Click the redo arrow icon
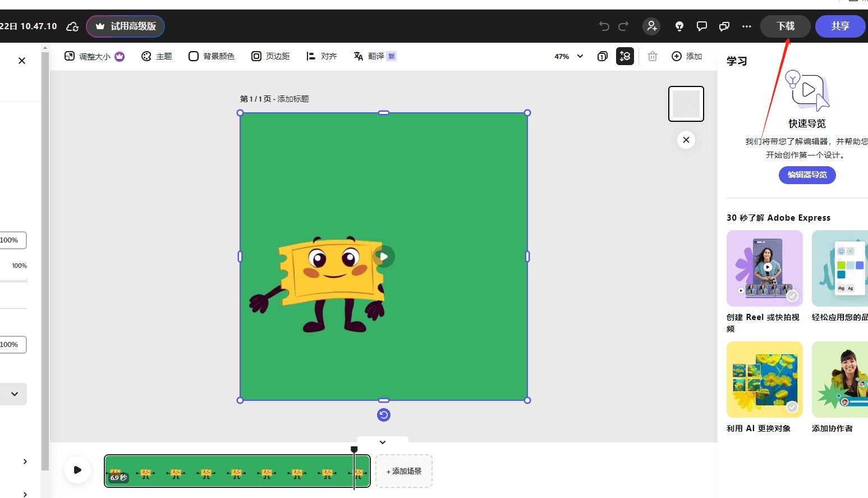Screen dimensions: 868x498 (x=623, y=26)
